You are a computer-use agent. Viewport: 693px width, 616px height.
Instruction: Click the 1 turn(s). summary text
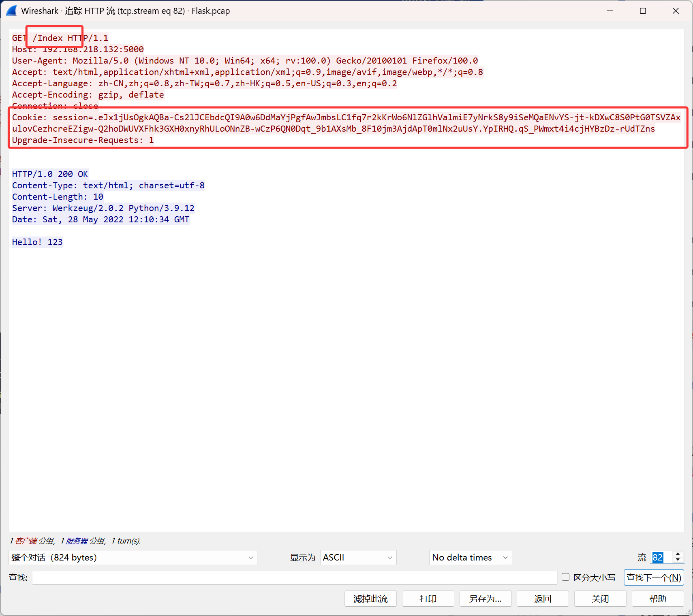click(x=126, y=541)
